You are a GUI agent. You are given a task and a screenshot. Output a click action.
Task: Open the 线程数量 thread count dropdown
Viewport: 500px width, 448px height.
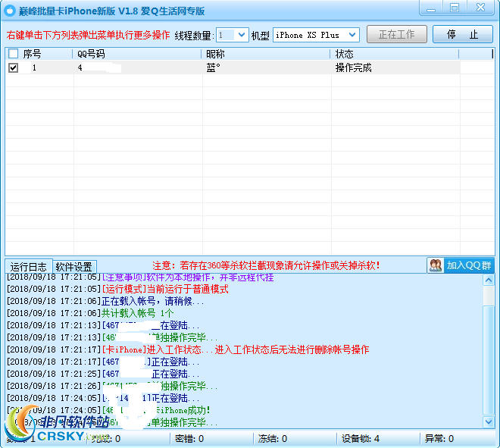click(242, 35)
